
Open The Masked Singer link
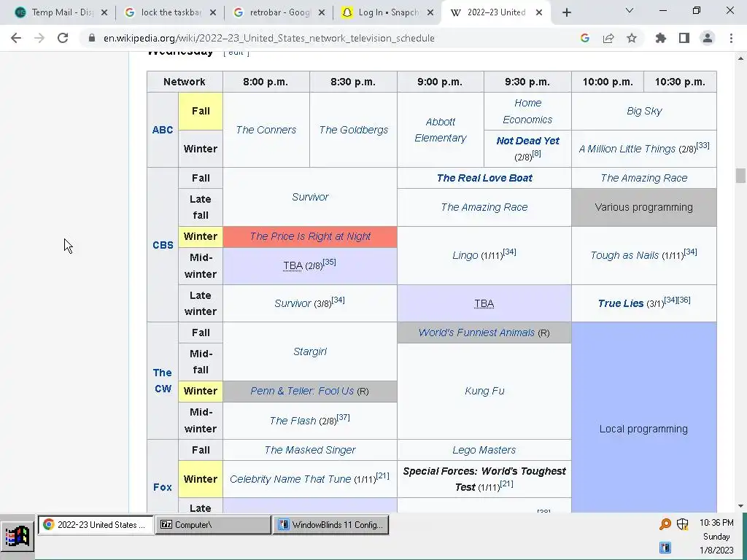coord(310,450)
